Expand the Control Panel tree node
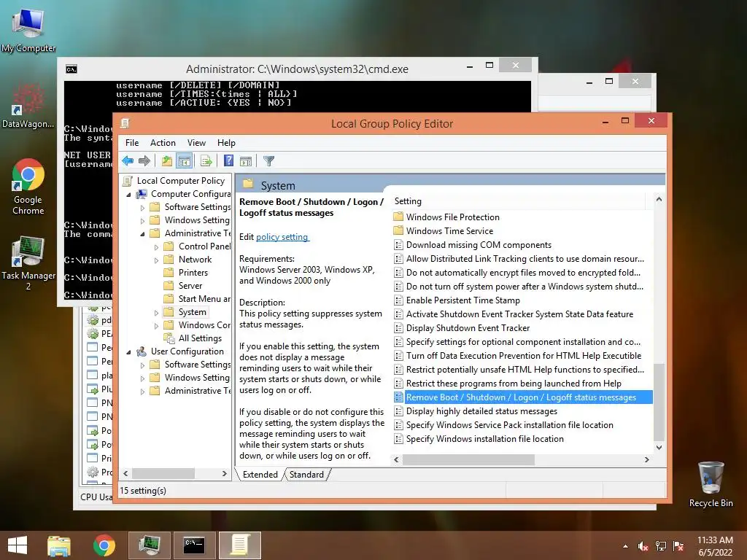 (156, 247)
